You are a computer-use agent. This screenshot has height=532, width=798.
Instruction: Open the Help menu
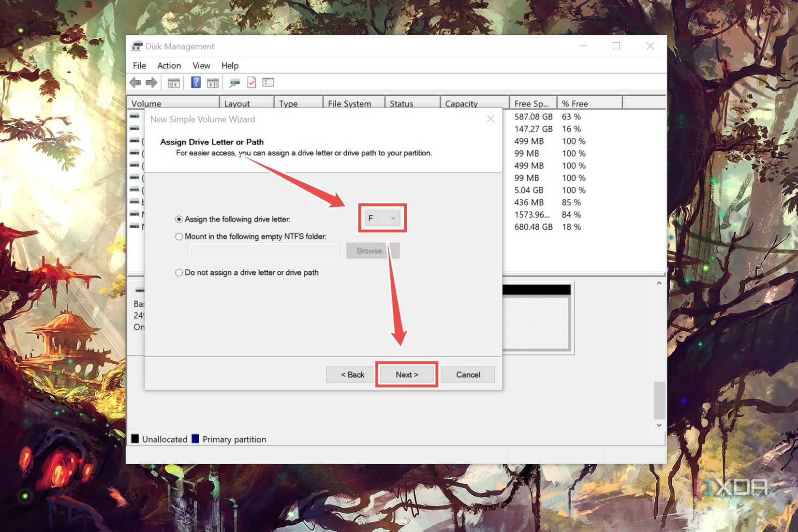(x=230, y=65)
